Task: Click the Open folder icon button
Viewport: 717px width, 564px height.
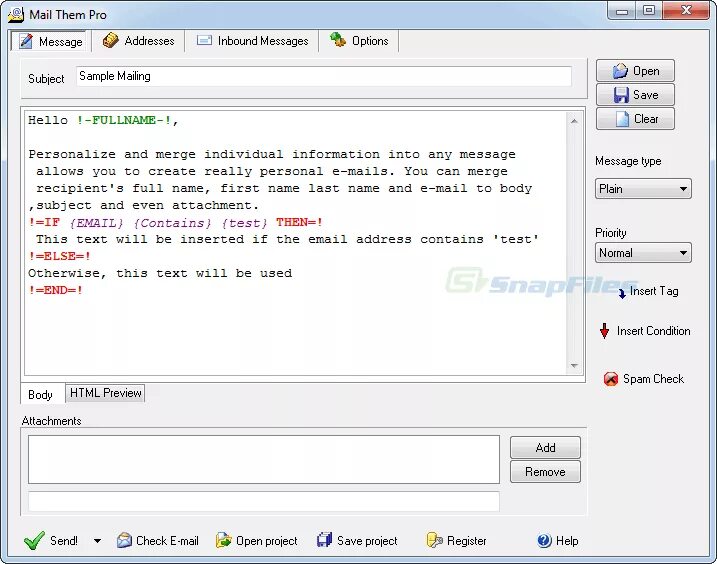Action: 620,71
